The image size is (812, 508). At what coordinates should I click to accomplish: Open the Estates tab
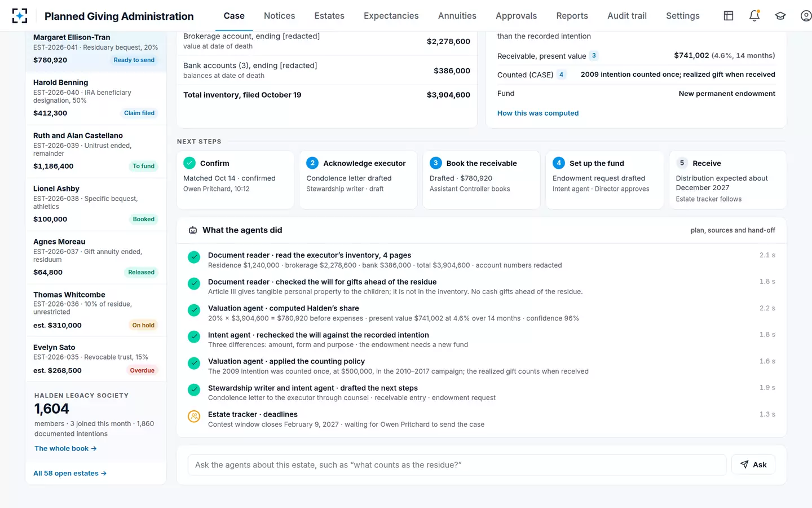click(x=329, y=16)
